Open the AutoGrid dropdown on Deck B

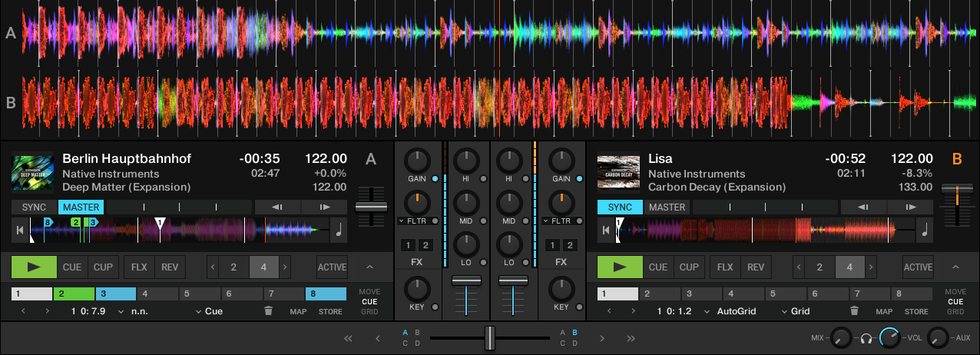[731, 311]
